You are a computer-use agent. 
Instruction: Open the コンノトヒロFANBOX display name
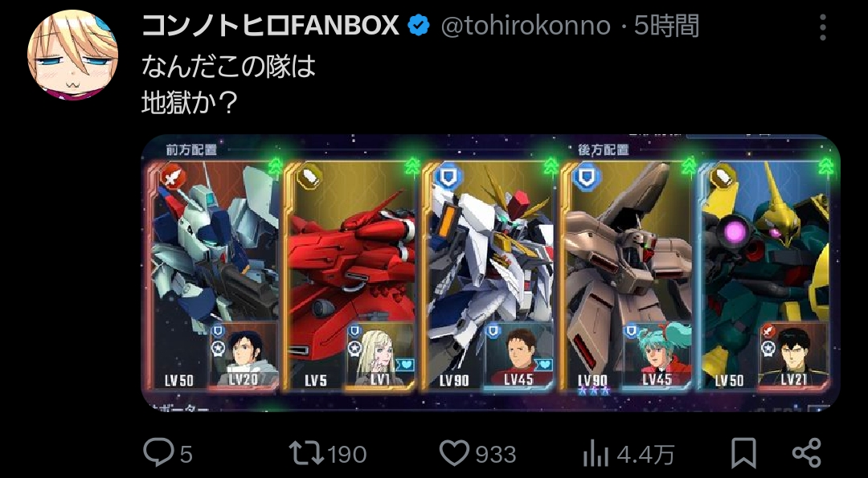[270, 26]
